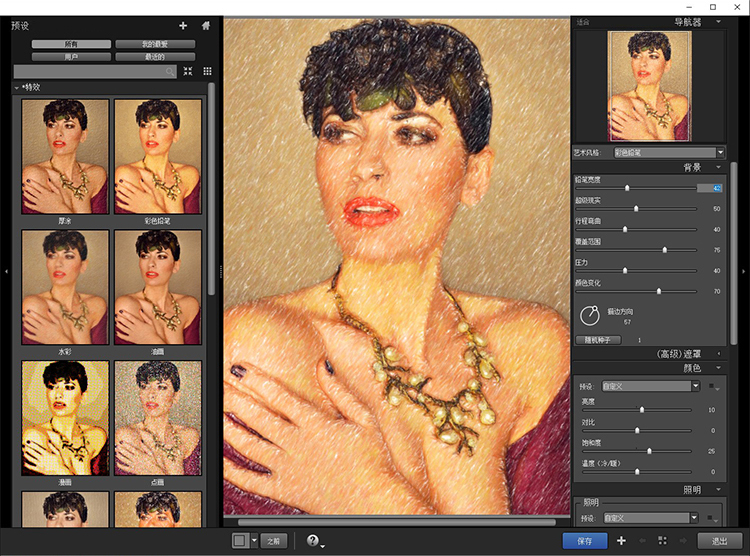Collapse the 特效 preset category
Screen dimensions: 750x556
(17, 88)
